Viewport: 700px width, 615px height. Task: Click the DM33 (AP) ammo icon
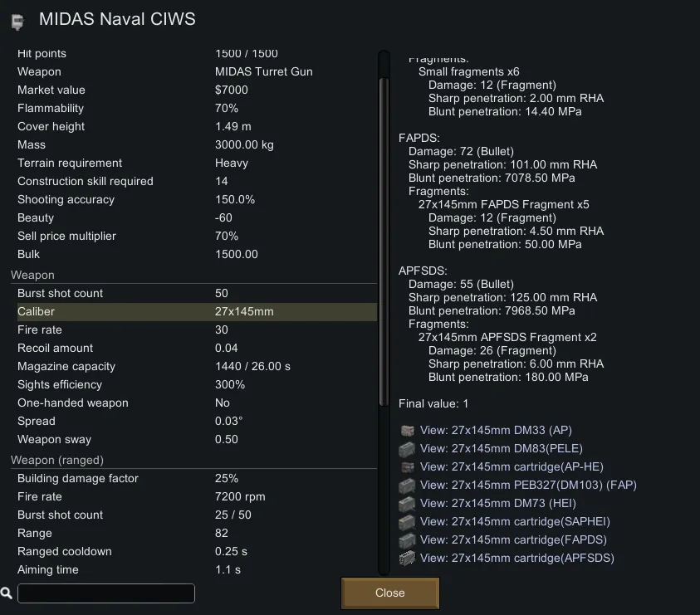(407, 430)
